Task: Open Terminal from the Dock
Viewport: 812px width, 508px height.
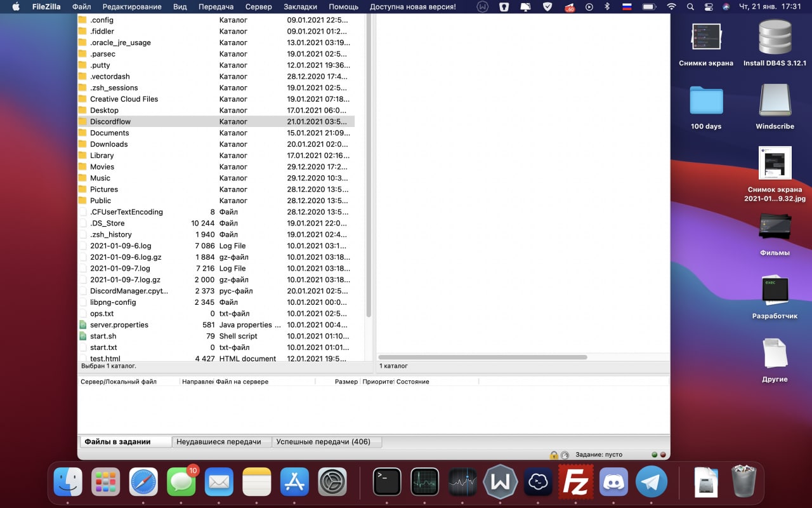Action: (387, 482)
